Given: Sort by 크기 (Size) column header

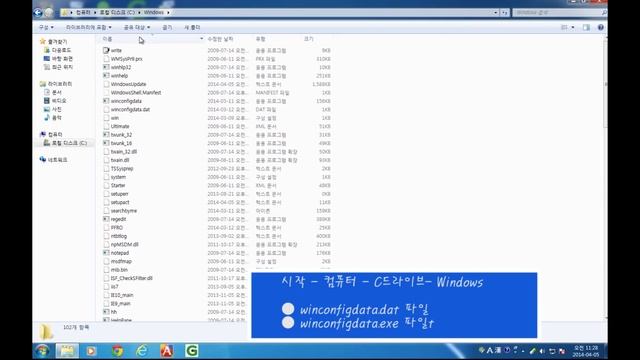Looking at the screenshot, I should pos(309,39).
